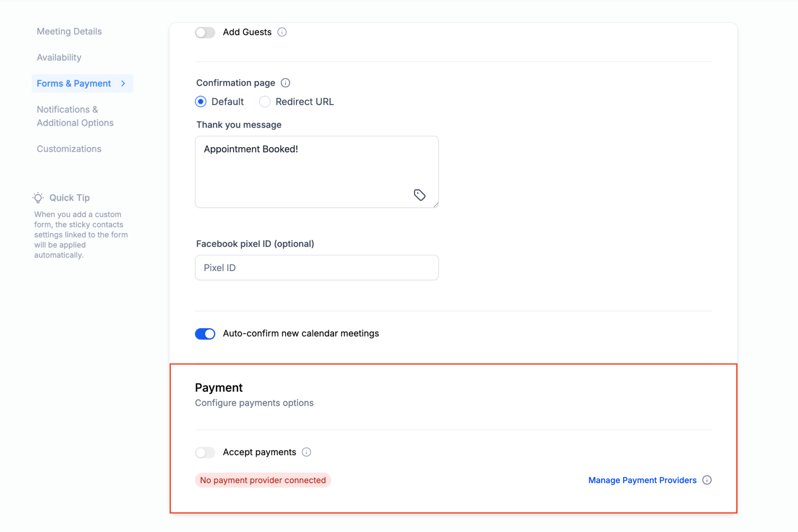Turn on the Accept payments toggle

[205, 452]
